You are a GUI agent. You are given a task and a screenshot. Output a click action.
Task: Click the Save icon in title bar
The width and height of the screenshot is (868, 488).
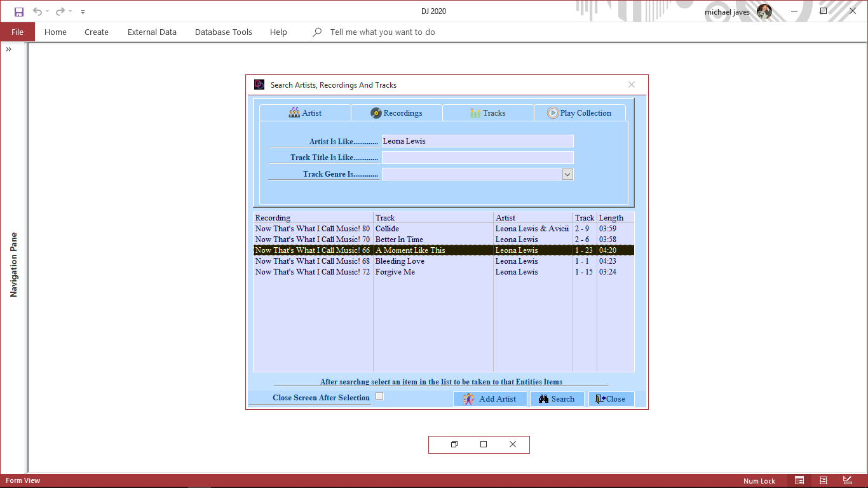pyautogui.click(x=19, y=11)
